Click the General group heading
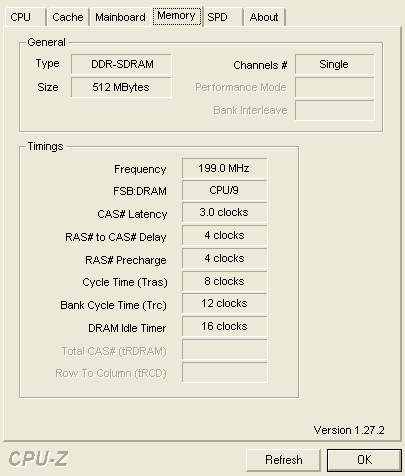The height and width of the screenshot is (476, 405). [x=46, y=42]
